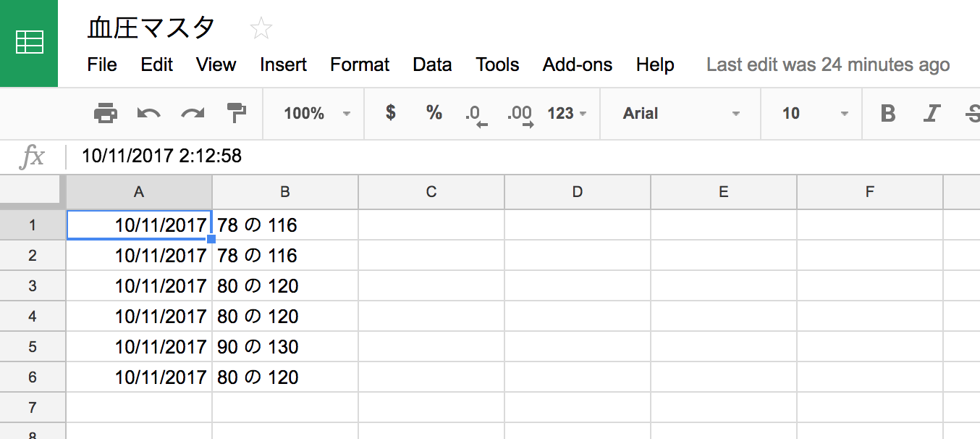Apply currency format with dollar icon
This screenshot has width=980, height=439.
point(391,112)
